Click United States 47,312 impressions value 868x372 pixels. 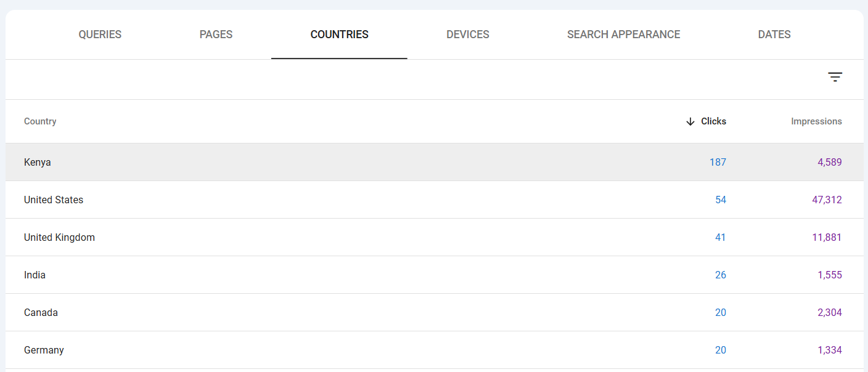pos(827,200)
